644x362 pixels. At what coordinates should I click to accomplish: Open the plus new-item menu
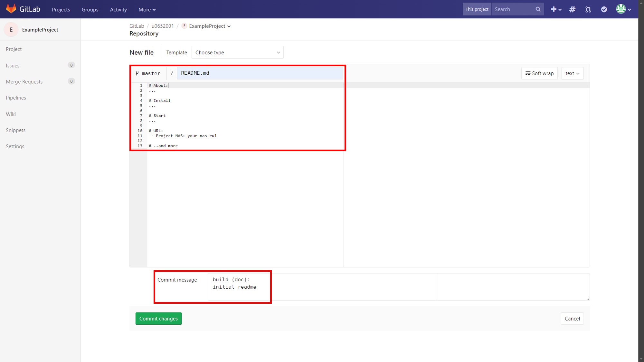click(x=556, y=9)
